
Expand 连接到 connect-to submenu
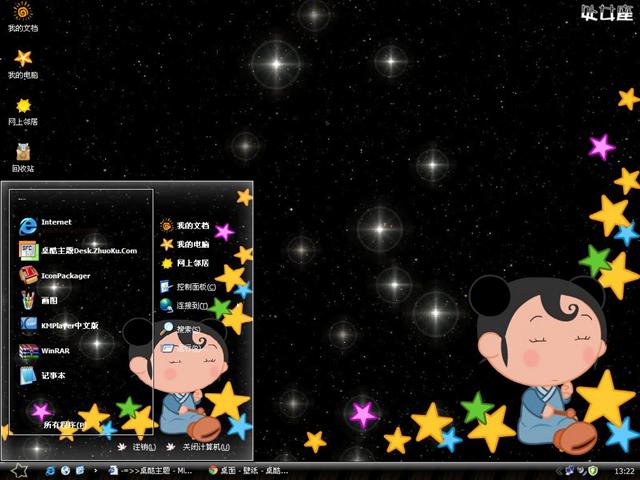pos(184,305)
